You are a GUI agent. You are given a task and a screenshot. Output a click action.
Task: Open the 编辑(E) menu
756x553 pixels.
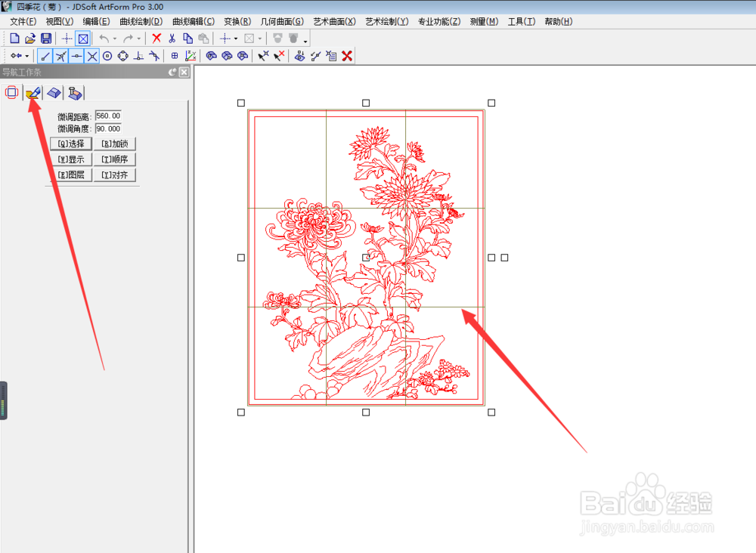(x=97, y=22)
